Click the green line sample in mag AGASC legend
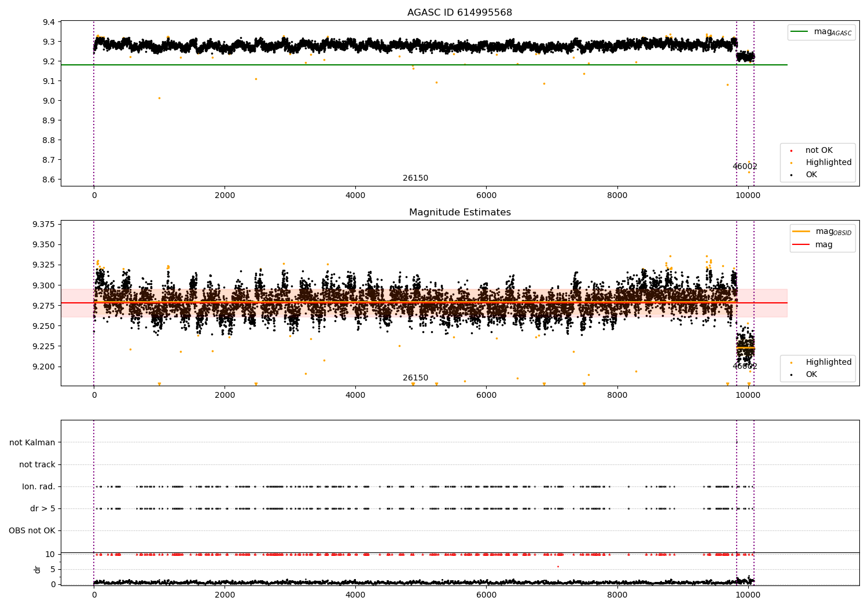Image resolution: width=868 pixels, height=608 pixels. click(799, 32)
